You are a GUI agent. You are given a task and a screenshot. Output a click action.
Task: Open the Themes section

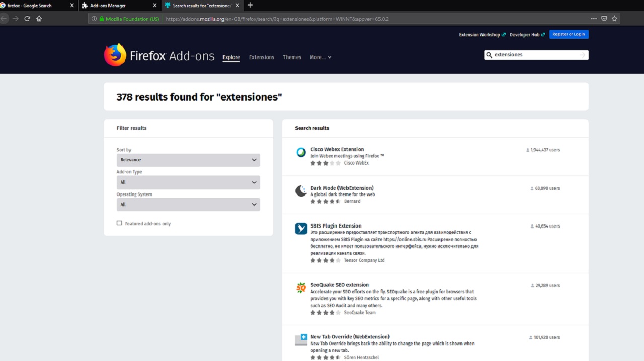point(292,57)
